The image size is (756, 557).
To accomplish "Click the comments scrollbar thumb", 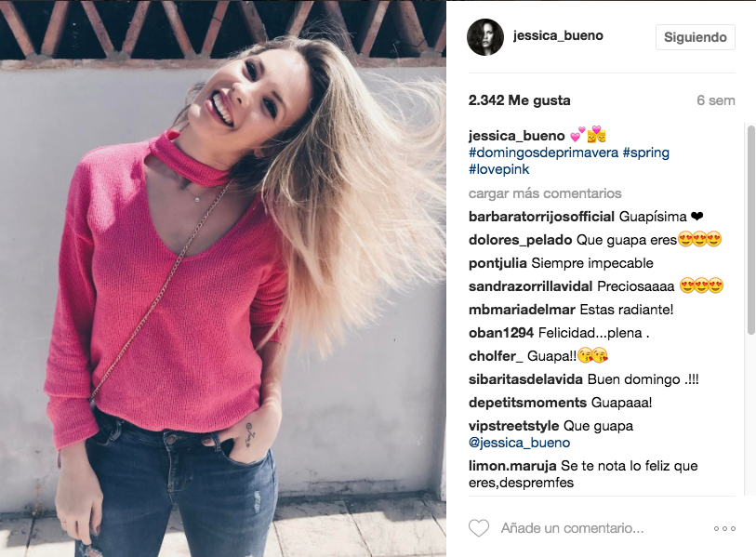I will coord(750,230).
